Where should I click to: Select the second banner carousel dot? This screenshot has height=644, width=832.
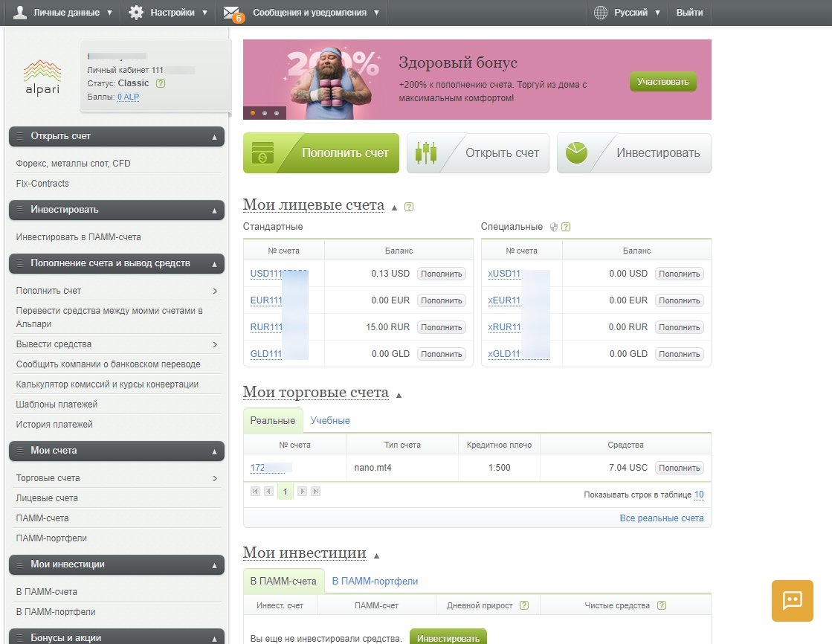click(265, 113)
